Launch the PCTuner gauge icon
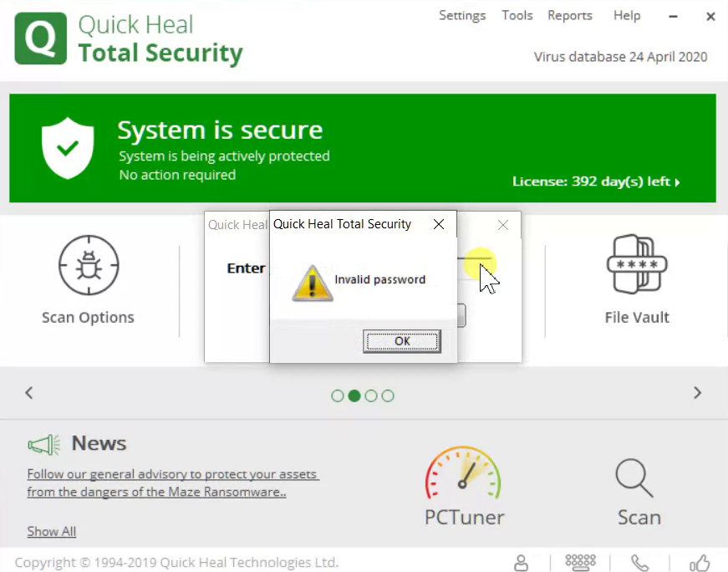Screen dimensions: 728x572 coord(463,472)
